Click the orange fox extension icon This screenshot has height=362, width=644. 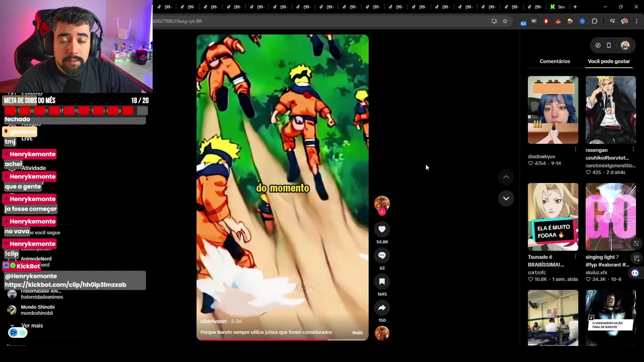click(x=558, y=21)
